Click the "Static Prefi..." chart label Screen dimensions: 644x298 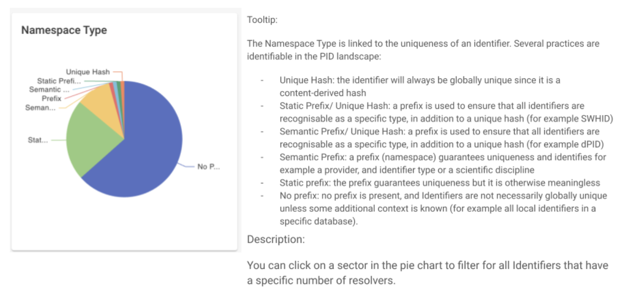coord(59,81)
